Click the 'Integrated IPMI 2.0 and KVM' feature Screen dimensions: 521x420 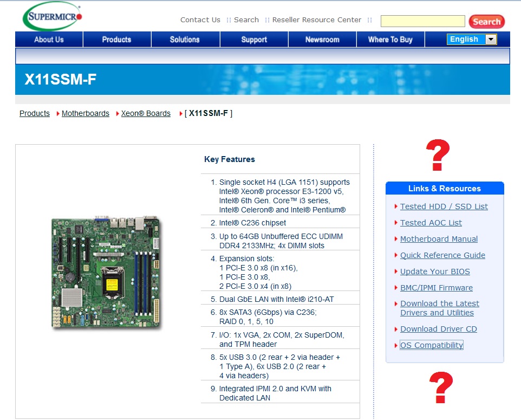click(x=275, y=393)
